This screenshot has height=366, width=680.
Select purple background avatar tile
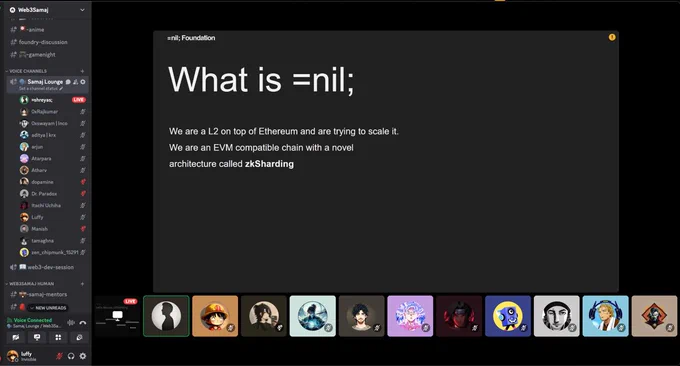(x=410, y=316)
